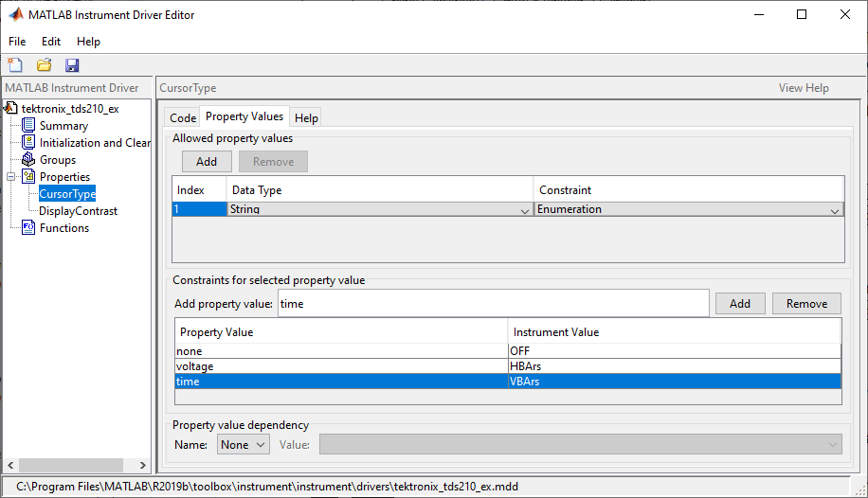Click the tektronix_tds210_ex root node icon
The height and width of the screenshot is (498, 868).
pos(11,108)
